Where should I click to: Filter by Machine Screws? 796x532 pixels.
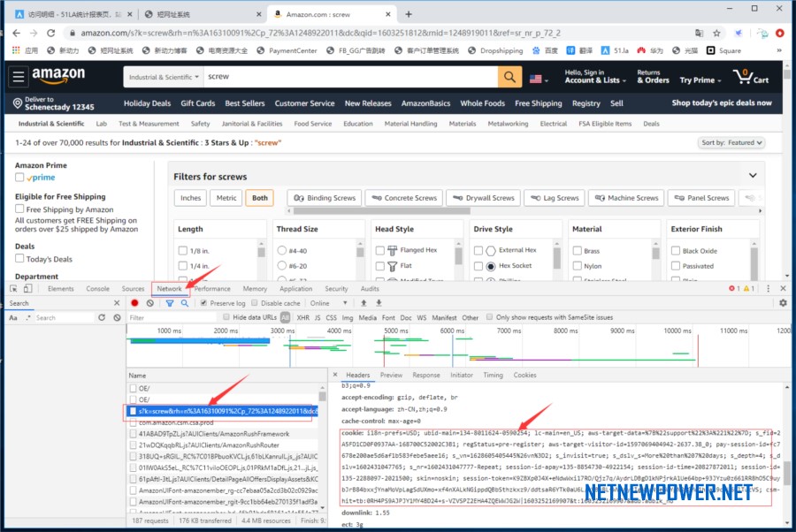point(626,198)
